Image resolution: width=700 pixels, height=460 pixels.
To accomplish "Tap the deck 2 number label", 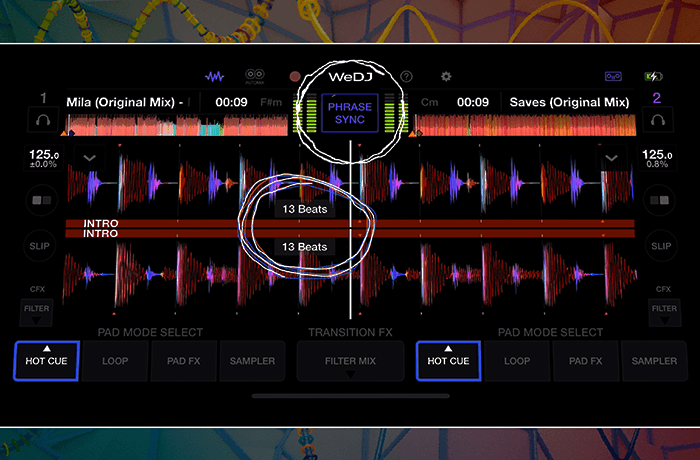I will point(657,98).
